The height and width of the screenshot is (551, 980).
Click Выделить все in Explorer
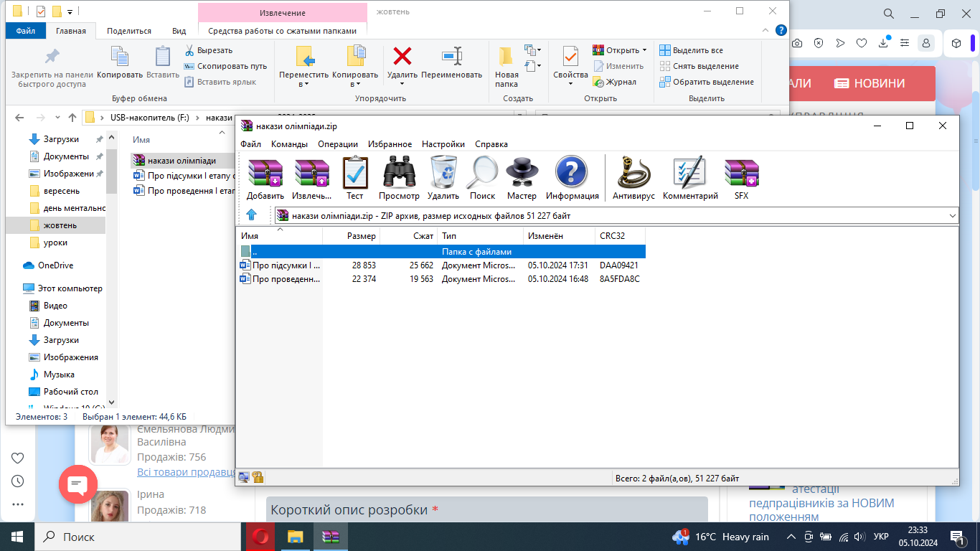coord(691,50)
